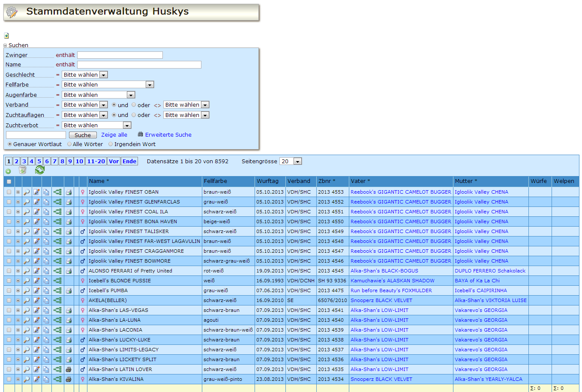
Task: Tick the select-all checkbox in the table header
Action: click(x=9, y=182)
